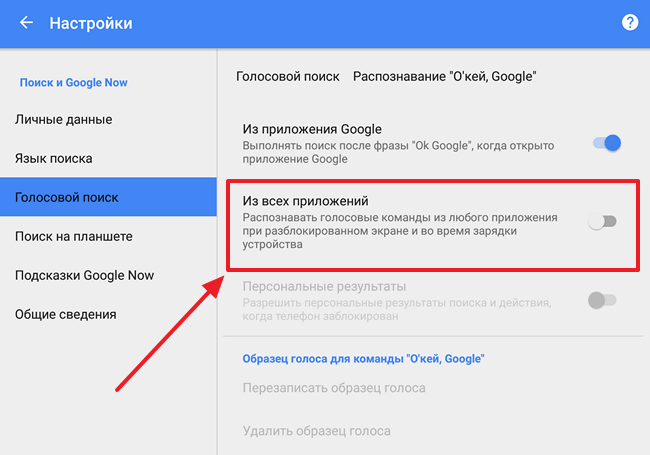Click "Удалить образец голоса" option
Viewport: 650px width, 455px height.
(316, 431)
